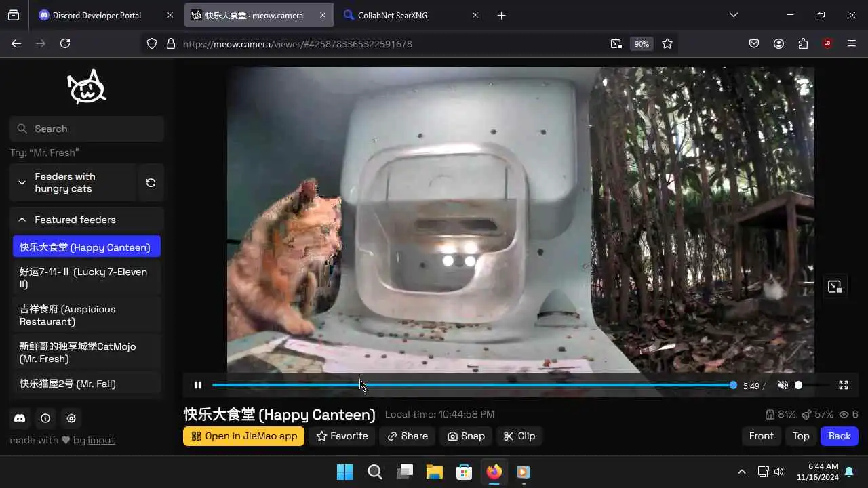Open the settings gear in sidebar footer
This screenshot has width=868, height=488.
click(71, 418)
